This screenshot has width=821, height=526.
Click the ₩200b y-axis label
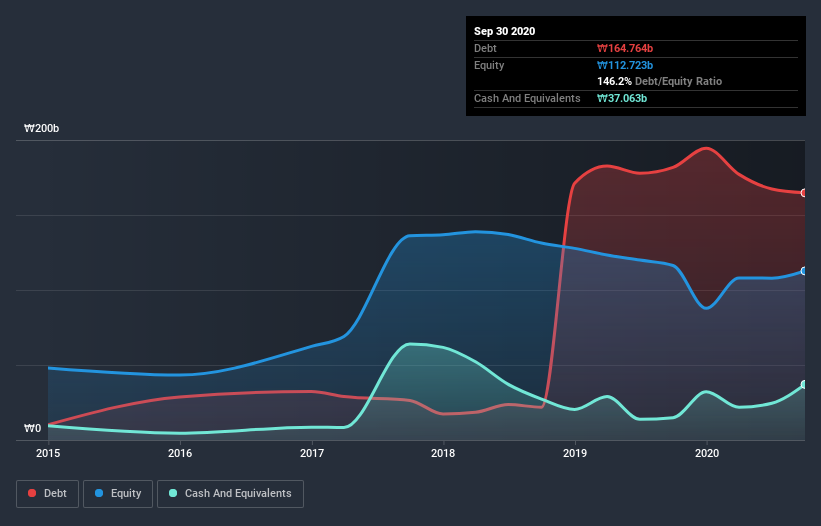pos(42,128)
